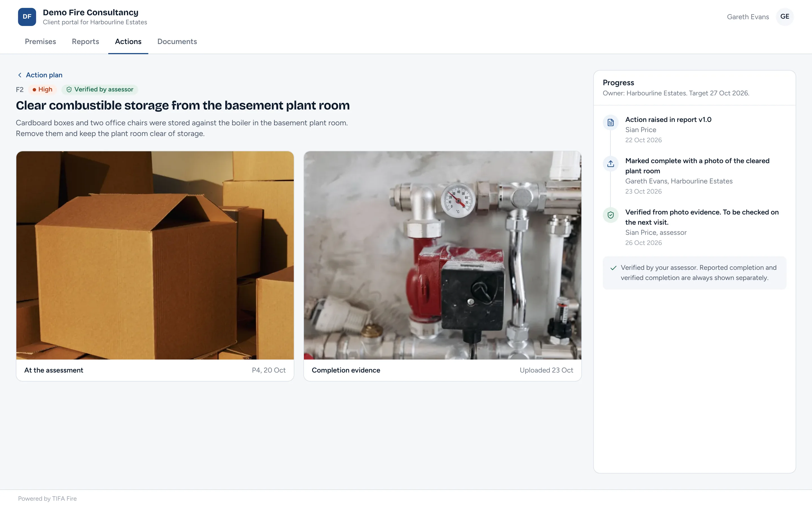Image resolution: width=812 pixels, height=508 pixels.
Task: Click the Completion evidence caption
Action: (346, 370)
